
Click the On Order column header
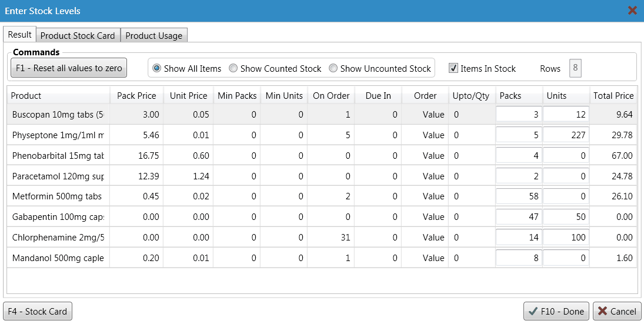point(331,96)
